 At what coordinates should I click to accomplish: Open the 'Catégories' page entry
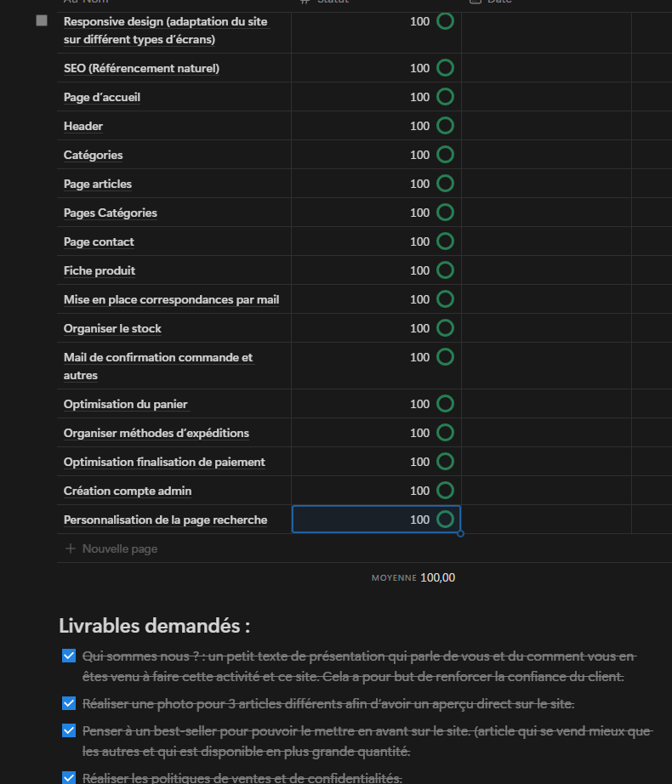(94, 155)
